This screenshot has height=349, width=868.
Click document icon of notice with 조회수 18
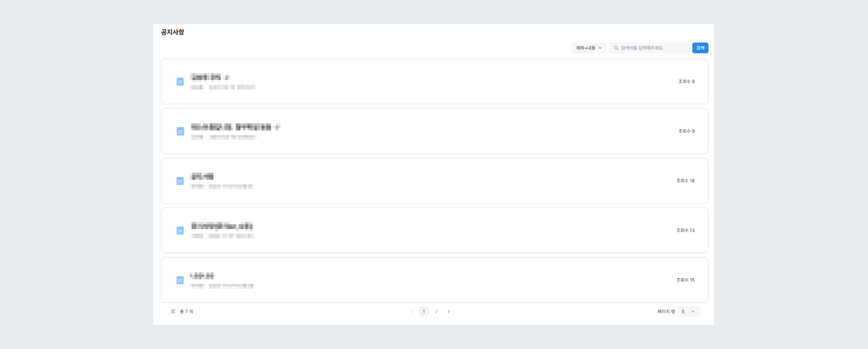coord(180,181)
